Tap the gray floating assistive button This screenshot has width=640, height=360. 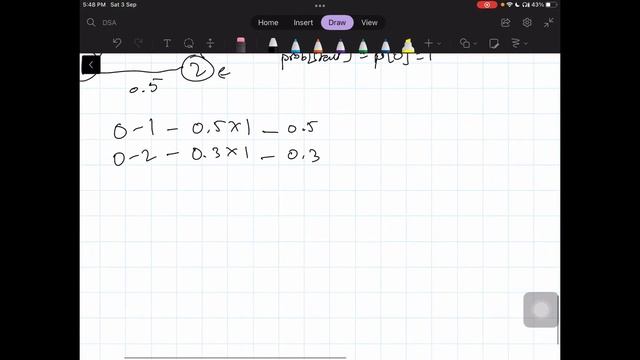(x=541, y=310)
